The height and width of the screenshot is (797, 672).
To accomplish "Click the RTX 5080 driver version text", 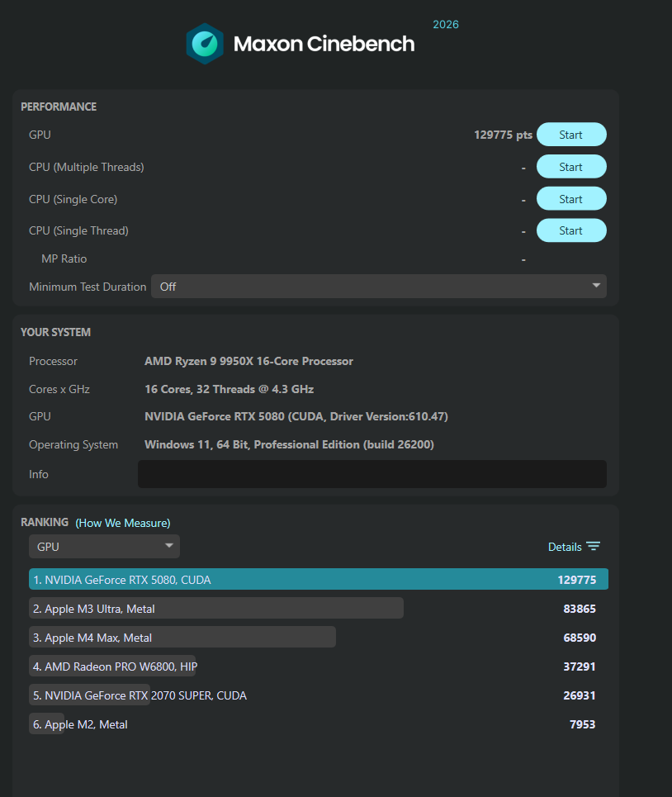I will [296, 417].
